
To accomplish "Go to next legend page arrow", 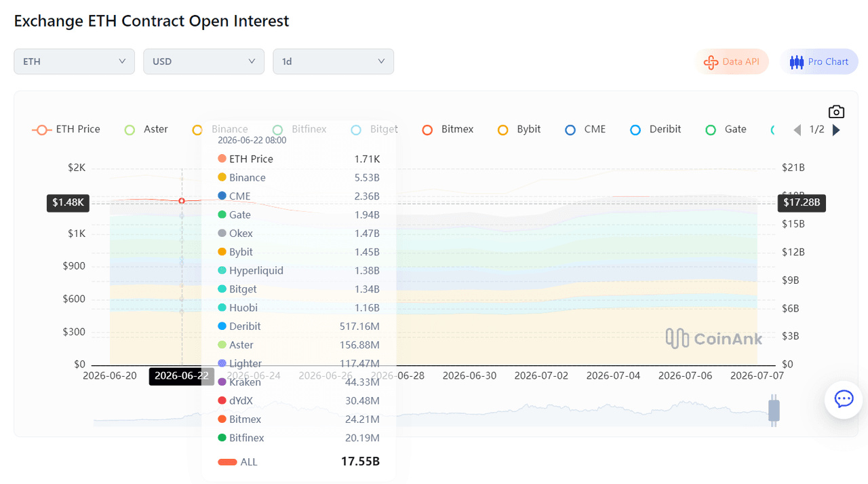I will 836,130.
